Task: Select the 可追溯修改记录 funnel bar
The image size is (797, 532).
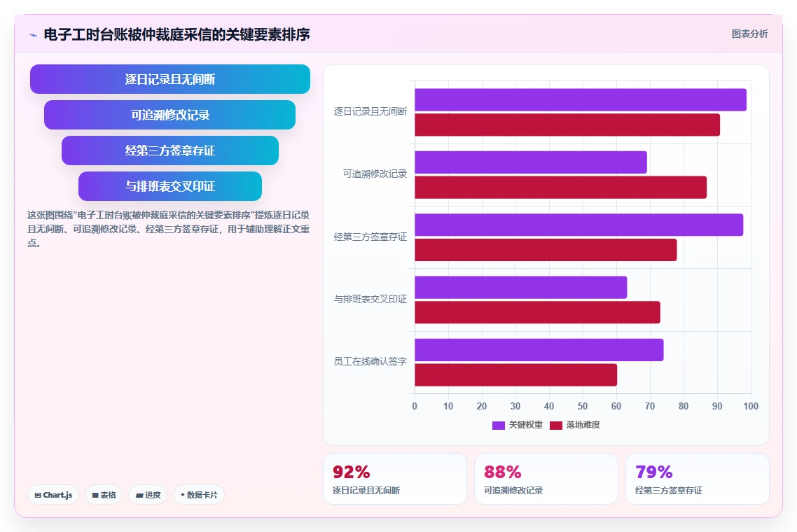Action: [x=169, y=115]
